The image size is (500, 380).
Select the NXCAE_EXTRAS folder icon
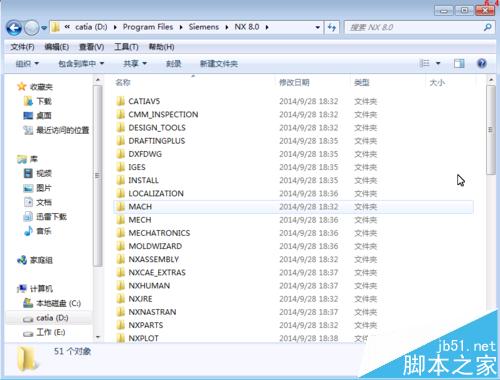tap(121, 272)
